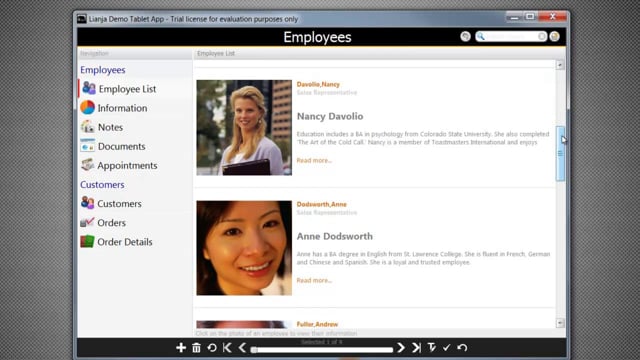This screenshot has width=640, height=360.
Task: Clear search box with round clear button
Action: [542, 36]
